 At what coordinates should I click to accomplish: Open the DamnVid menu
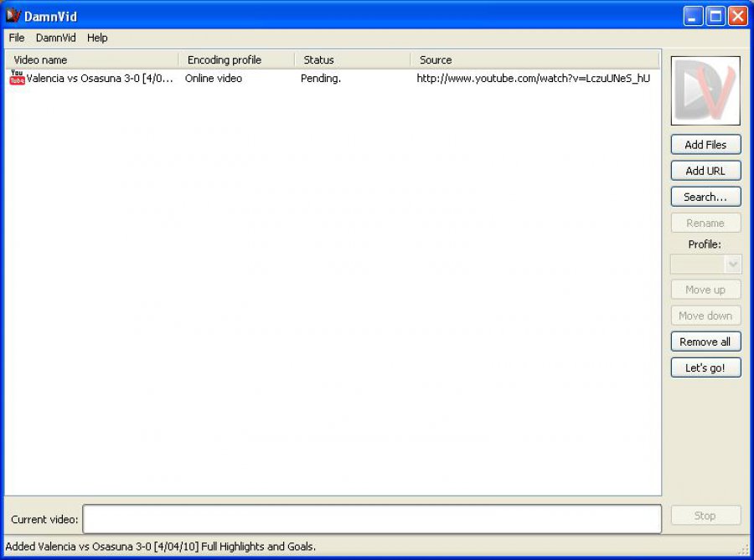56,38
